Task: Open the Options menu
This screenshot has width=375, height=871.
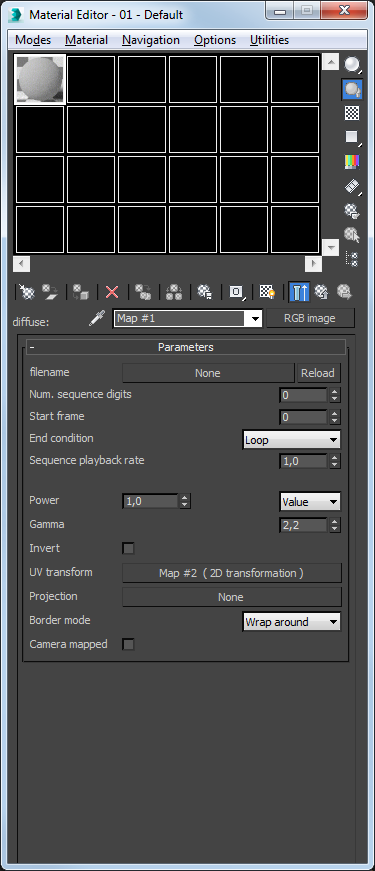Action: tap(215, 40)
